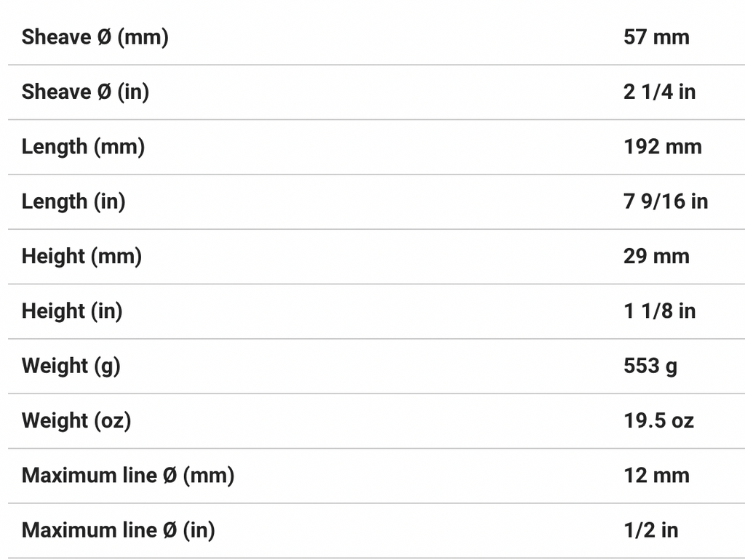
Task: Select the 192 mm length value
Action: [x=663, y=146]
